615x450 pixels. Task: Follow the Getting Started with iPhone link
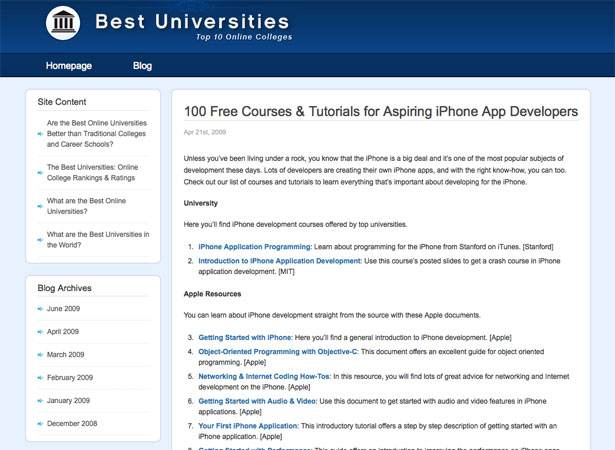[x=245, y=337]
